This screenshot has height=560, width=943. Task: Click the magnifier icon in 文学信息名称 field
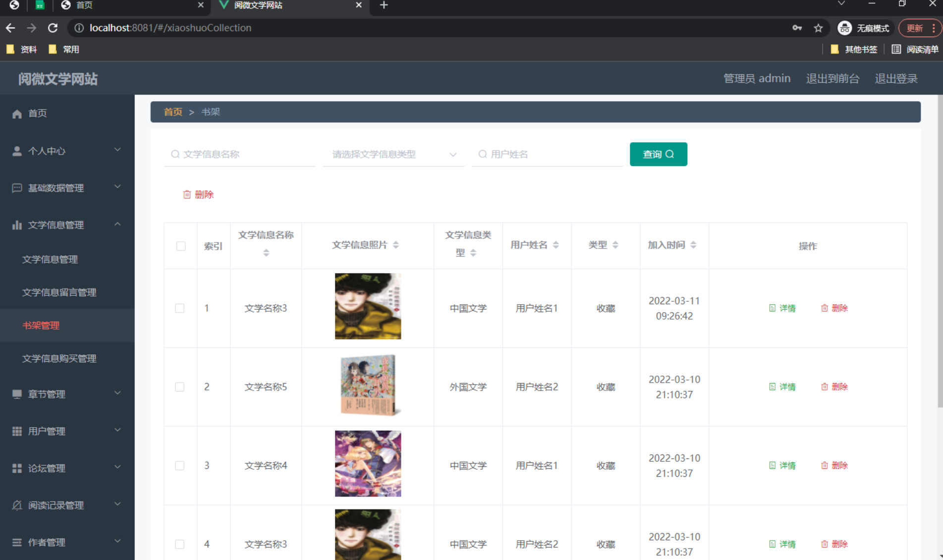click(175, 154)
